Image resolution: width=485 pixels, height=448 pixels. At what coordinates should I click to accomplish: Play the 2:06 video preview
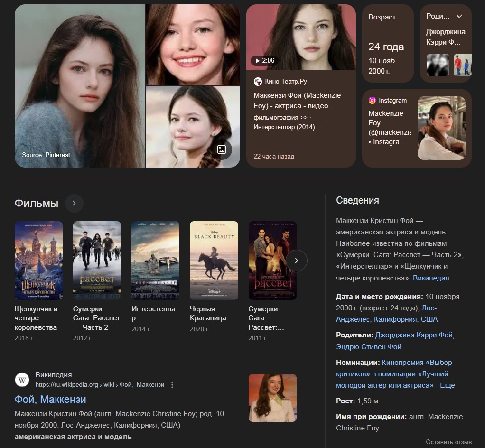pos(263,60)
